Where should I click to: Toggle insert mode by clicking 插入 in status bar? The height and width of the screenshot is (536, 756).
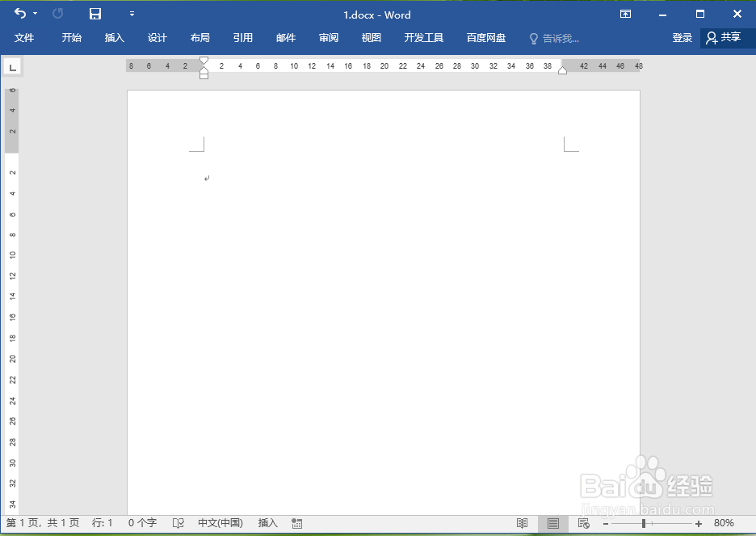tap(267, 523)
